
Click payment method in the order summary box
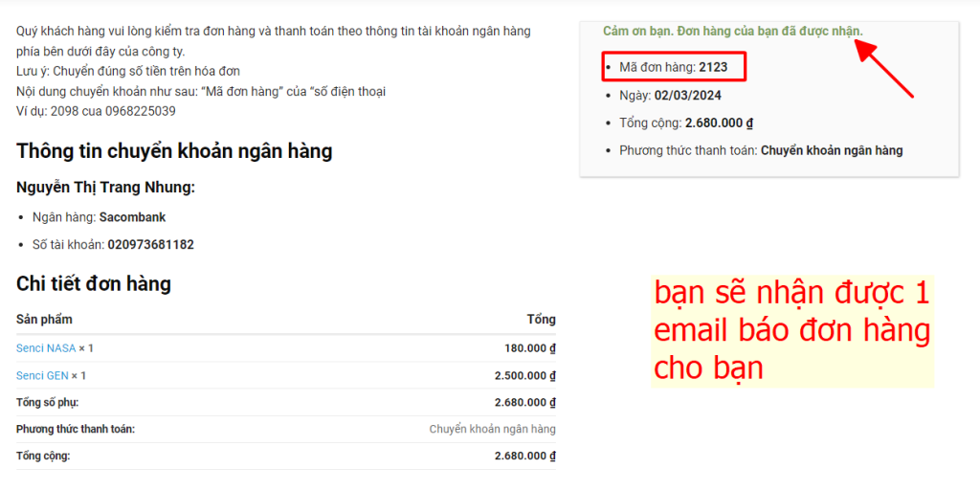pos(761,150)
